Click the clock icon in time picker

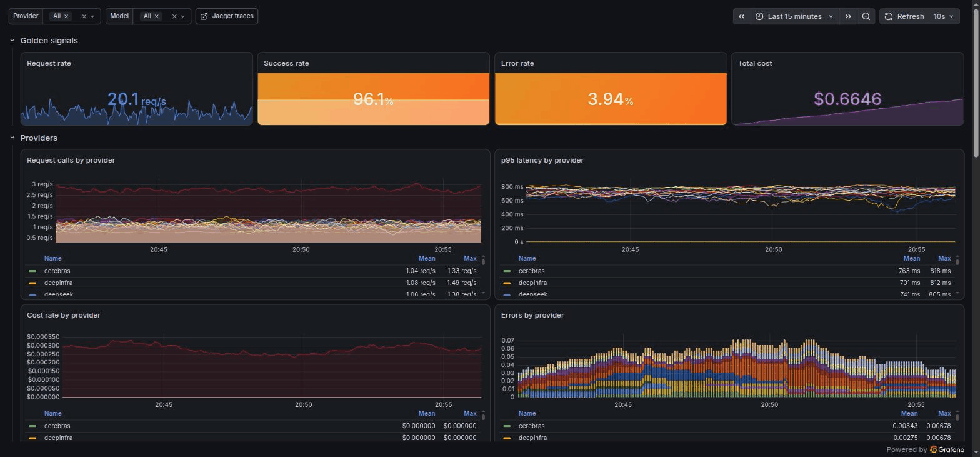point(759,16)
